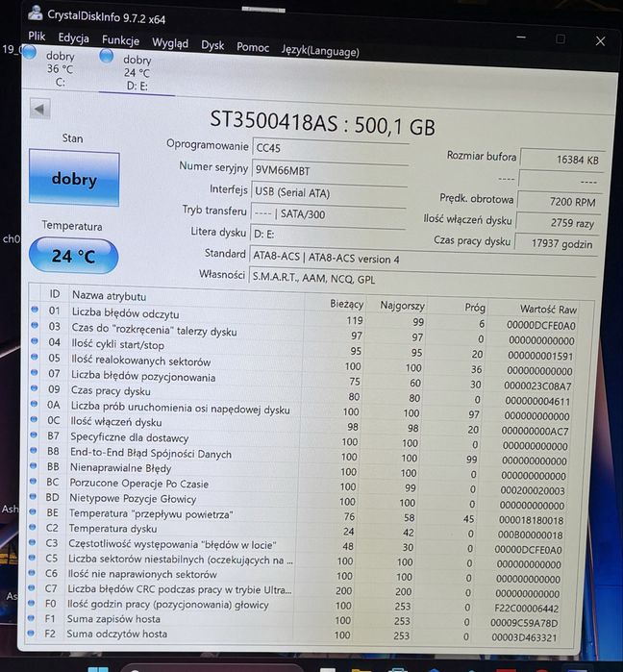The image size is (623, 672).
Task: Click the buffer size value 16384 KB
Action: click(x=561, y=160)
